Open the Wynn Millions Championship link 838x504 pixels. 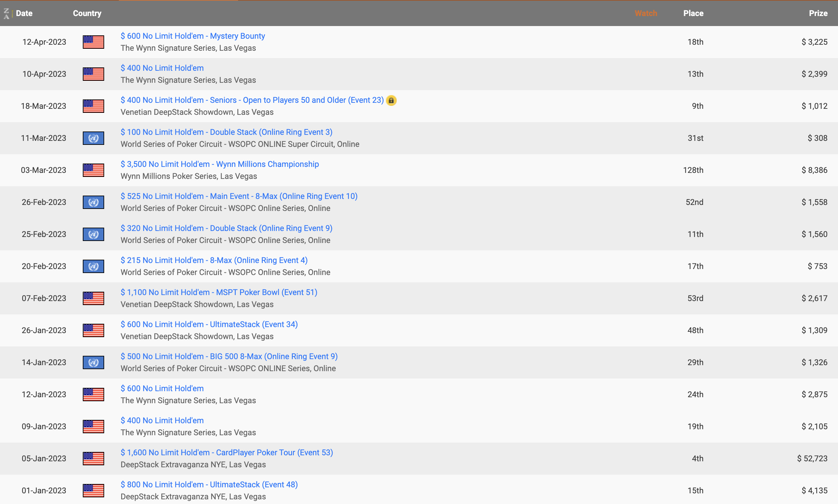click(220, 164)
